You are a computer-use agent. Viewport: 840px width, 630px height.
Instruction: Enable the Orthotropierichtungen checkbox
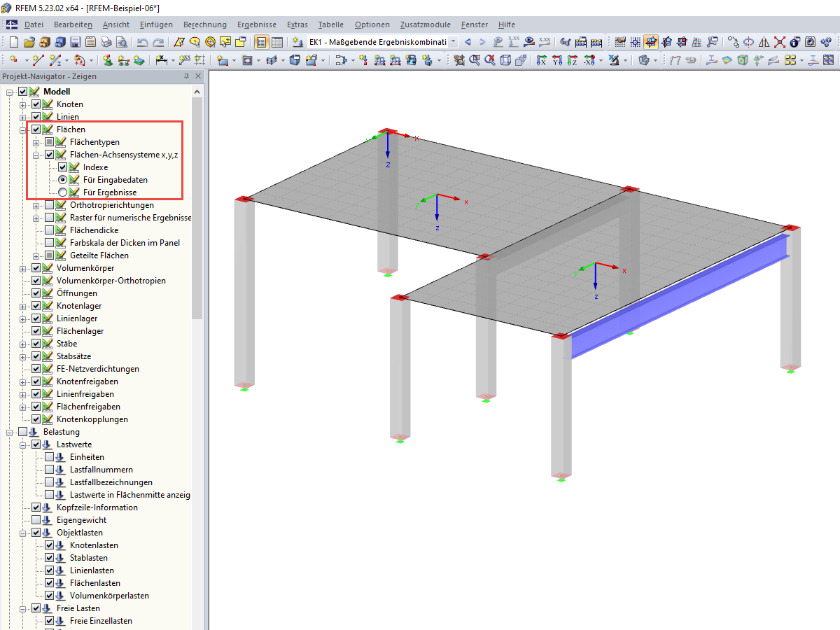pos(50,205)
